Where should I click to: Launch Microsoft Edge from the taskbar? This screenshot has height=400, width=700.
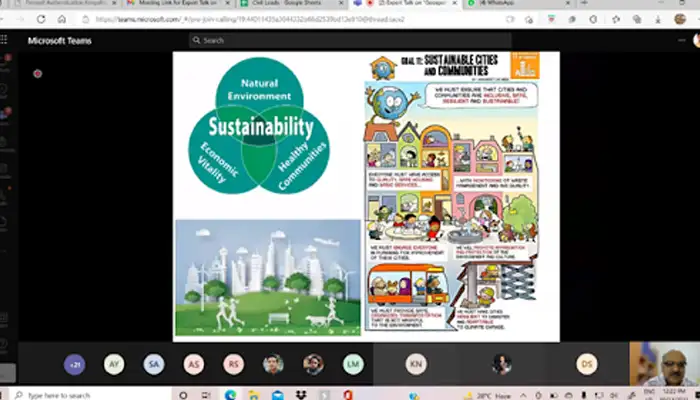tap(229, 394)
